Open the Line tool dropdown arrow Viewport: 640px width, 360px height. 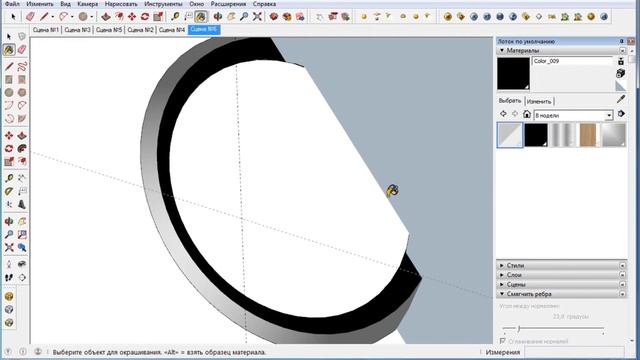tap(52, 17)
